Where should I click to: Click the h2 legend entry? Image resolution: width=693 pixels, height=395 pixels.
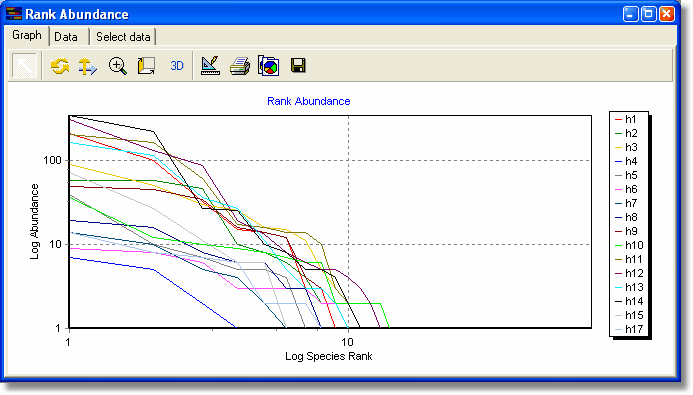pyautogui.click(x=626, y=133)
